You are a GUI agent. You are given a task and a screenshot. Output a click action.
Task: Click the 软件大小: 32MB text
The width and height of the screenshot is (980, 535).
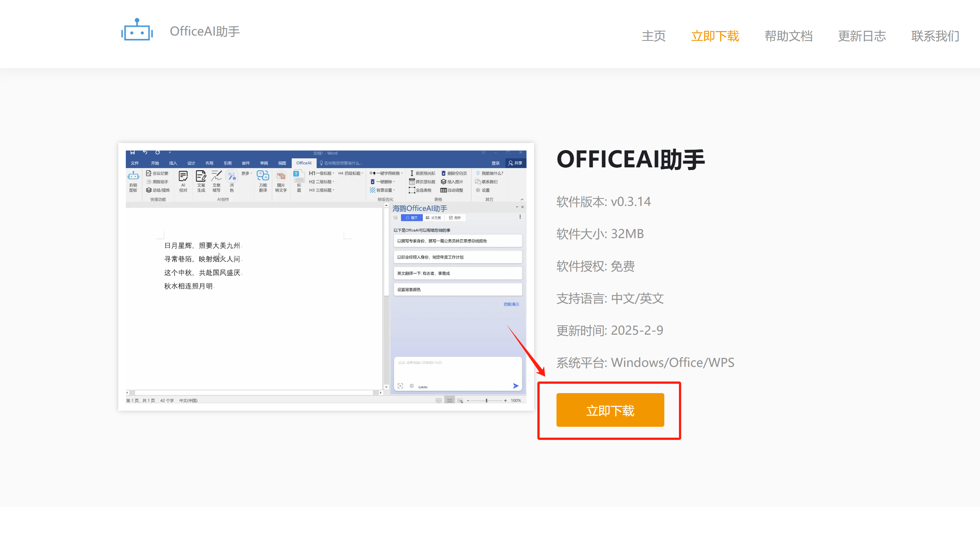coord(600,234)
